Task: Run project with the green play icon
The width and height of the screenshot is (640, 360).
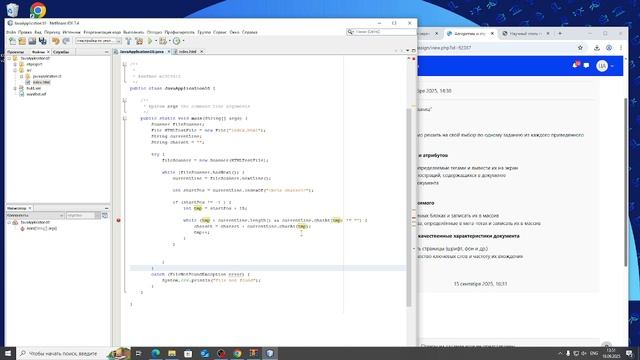Action: [x=150, y=41]
